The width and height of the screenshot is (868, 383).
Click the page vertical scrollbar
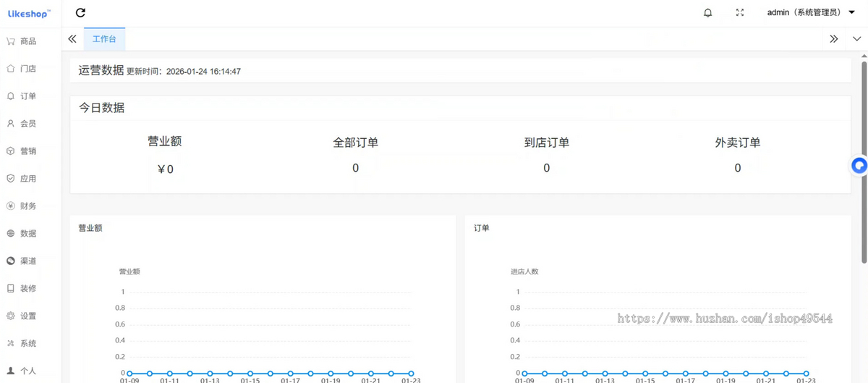[864, 163]
